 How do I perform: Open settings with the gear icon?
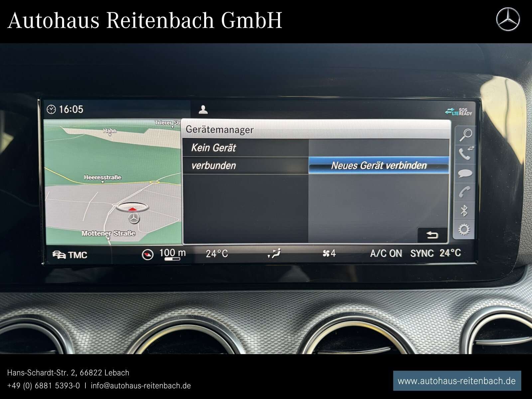point(464,229)
